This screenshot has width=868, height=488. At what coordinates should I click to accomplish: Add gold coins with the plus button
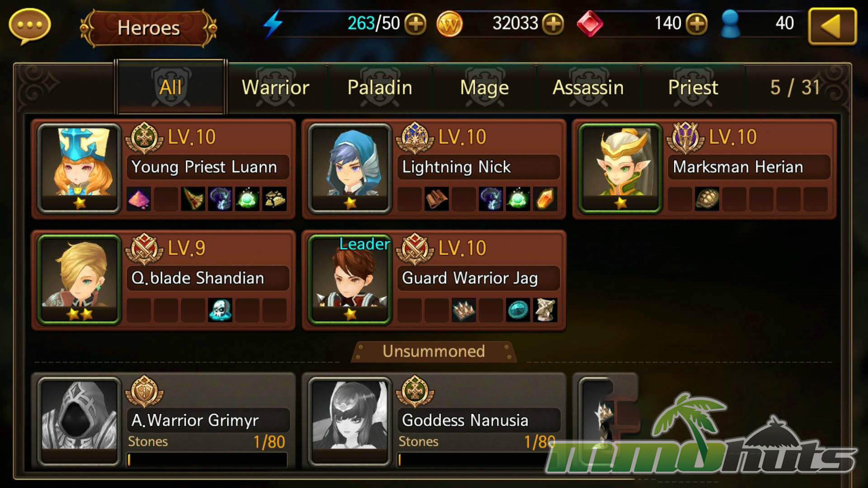point(553,23)
